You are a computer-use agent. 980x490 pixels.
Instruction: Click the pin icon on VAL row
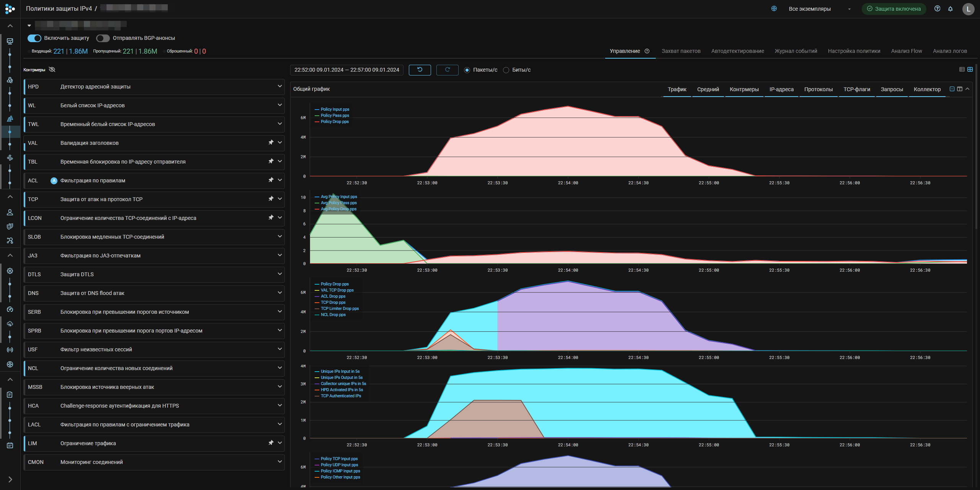pyautogui.click(x=271, y=143)
